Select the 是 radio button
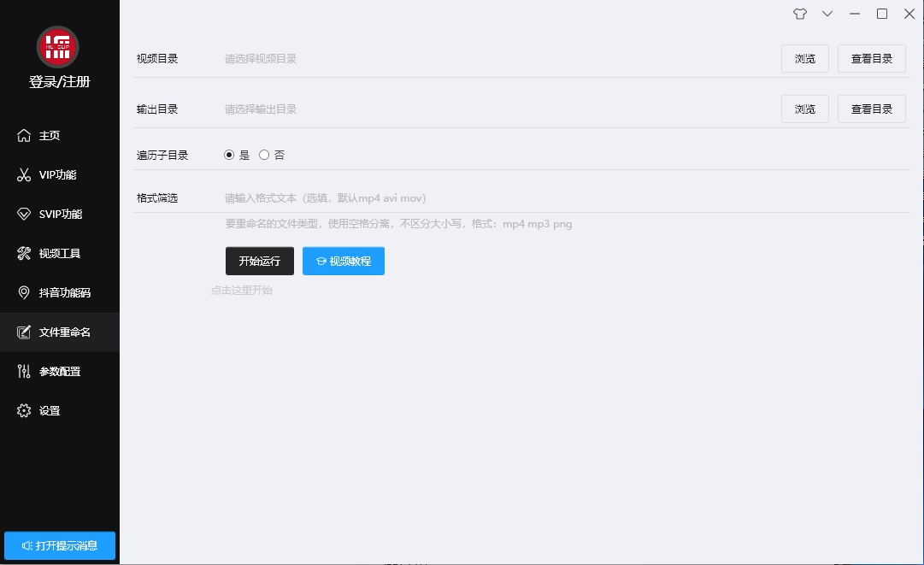The width and height of the screenshot is (924, 565). coord(229,156)
